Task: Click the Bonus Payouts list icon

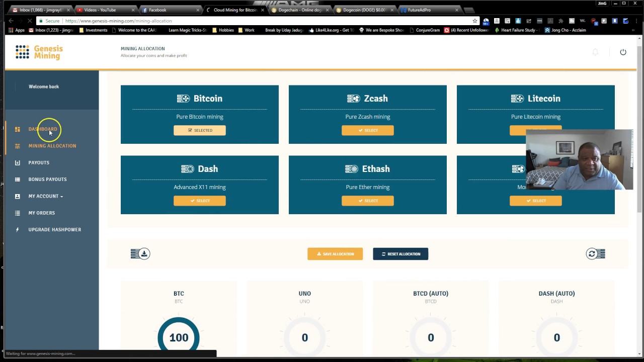Action: (x=17, y=179)
